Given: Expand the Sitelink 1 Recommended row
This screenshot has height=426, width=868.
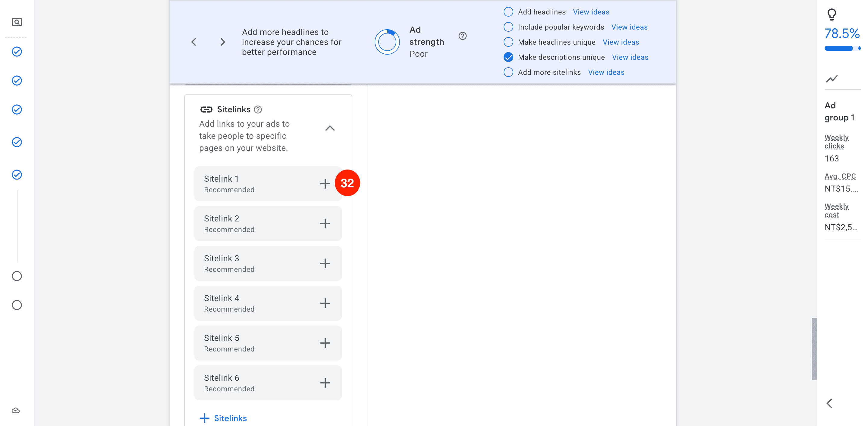Looking at the screenshot, I should (x=268, y=184).
